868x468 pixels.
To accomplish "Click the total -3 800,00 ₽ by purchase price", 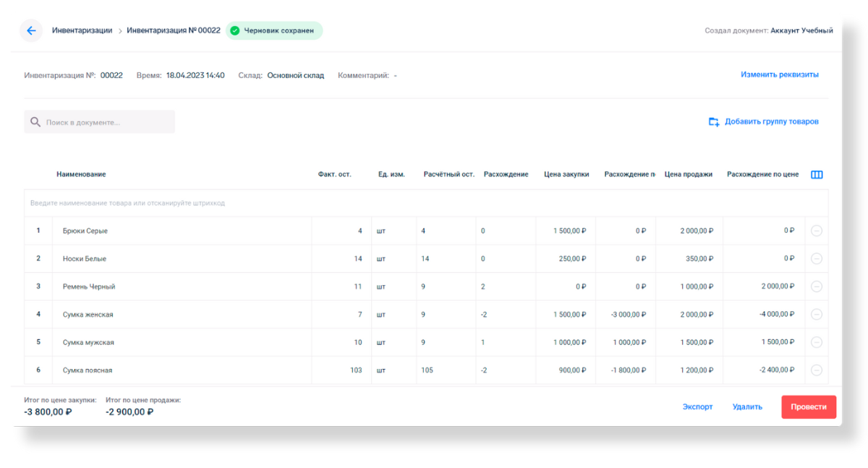I will click(48, 412).
